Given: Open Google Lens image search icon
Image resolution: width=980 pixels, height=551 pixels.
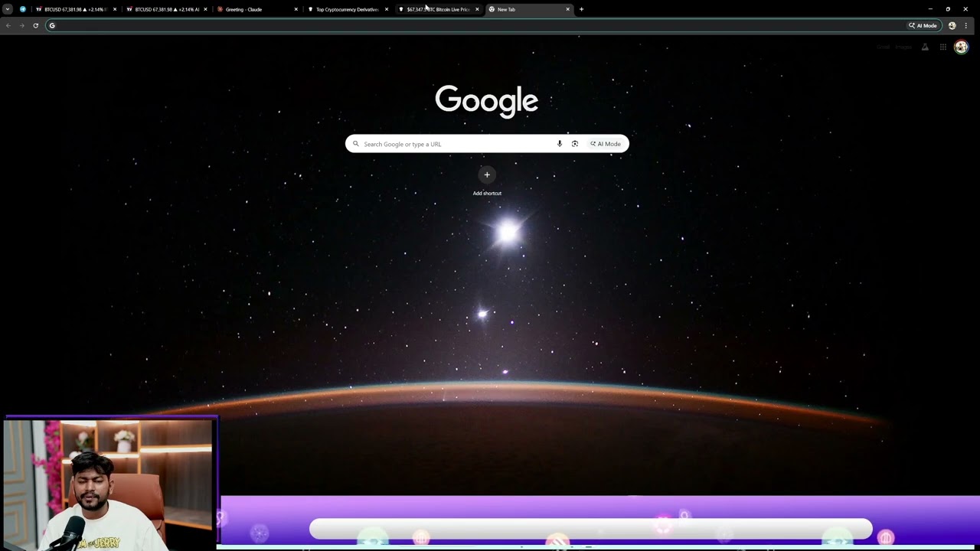Looking at the screenshot, I should 575,144.
